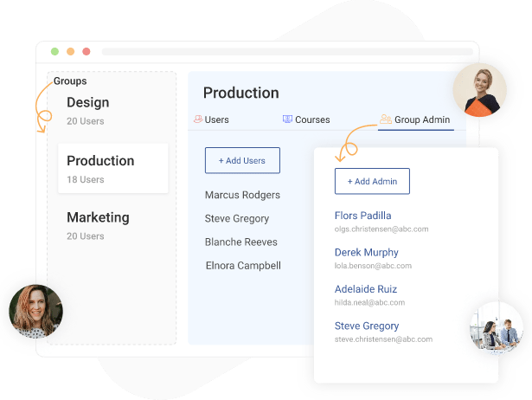Click the Courses tab icon
This screenshot has width=532, height=400.
(x=287, y=119)
